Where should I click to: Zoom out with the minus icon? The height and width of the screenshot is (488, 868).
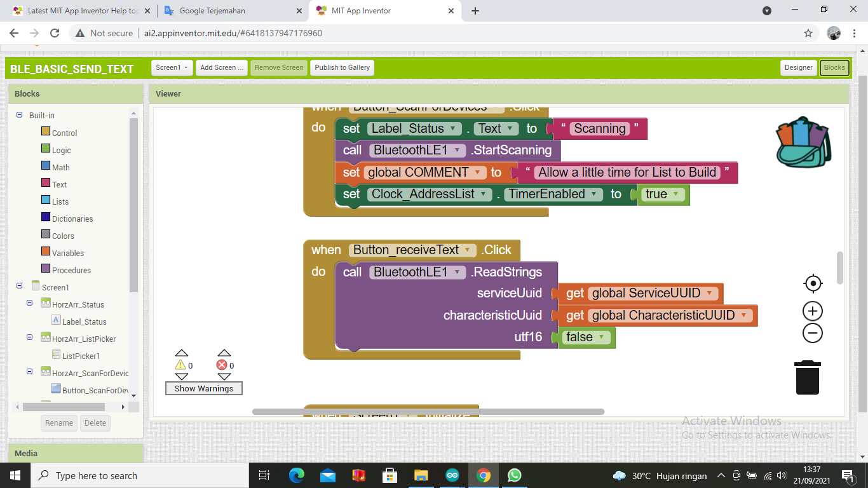coord(812,333)
